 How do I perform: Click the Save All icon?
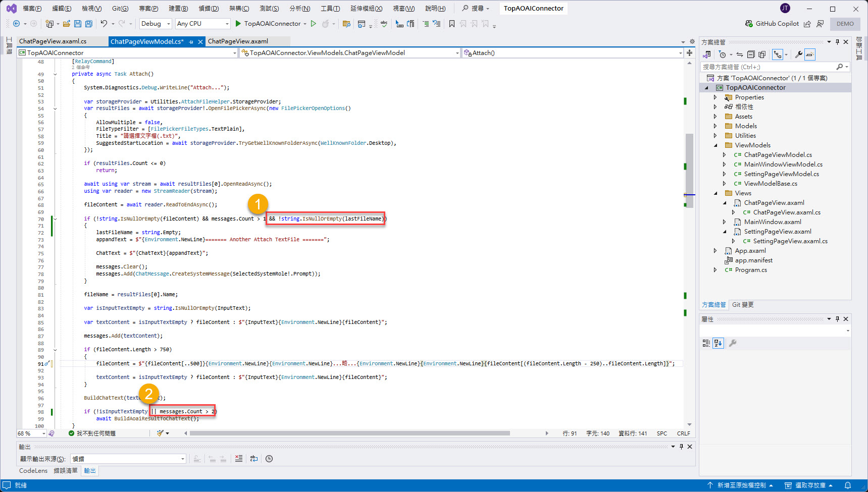pyautogui.click(x=89, y=24)
